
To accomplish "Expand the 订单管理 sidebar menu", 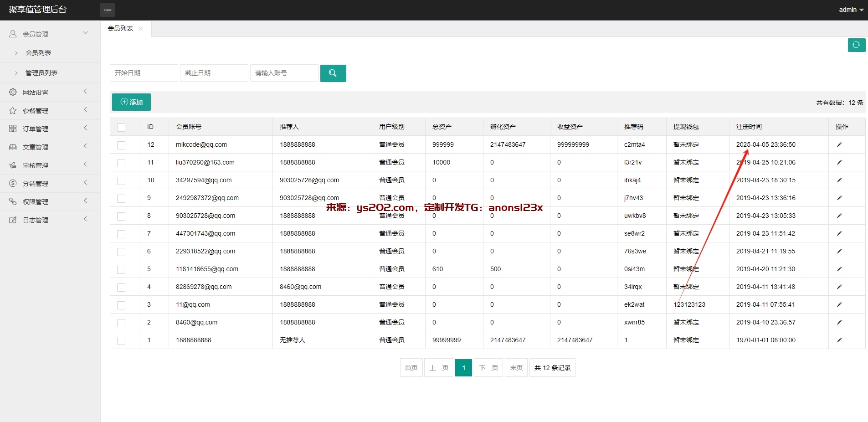I will [x=36, y=129].
